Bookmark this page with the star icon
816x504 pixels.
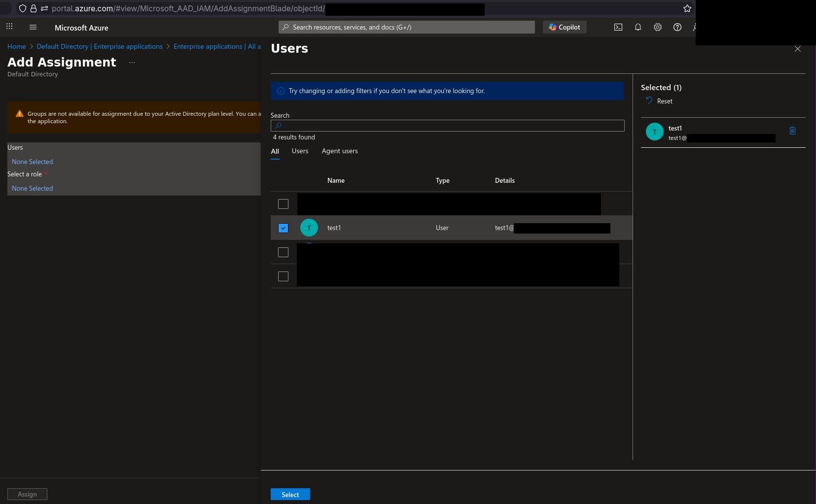[687, 8]
